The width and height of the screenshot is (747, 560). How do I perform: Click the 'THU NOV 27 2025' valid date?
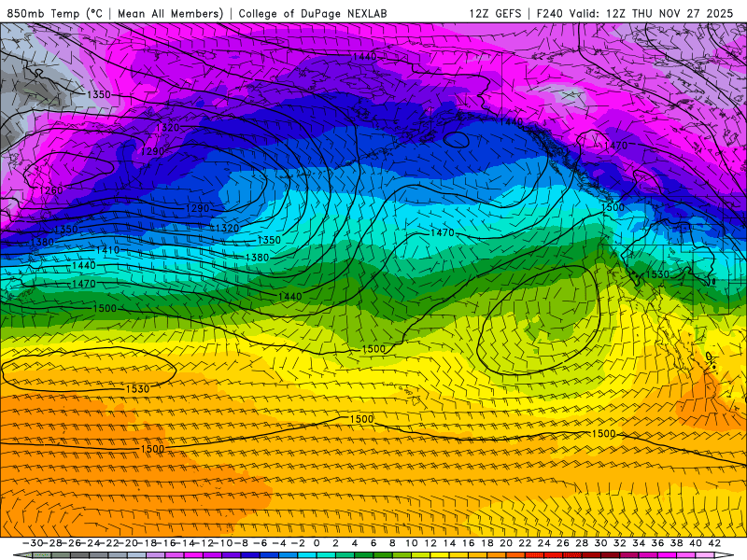pyautogui.click(x=683, y=13)
